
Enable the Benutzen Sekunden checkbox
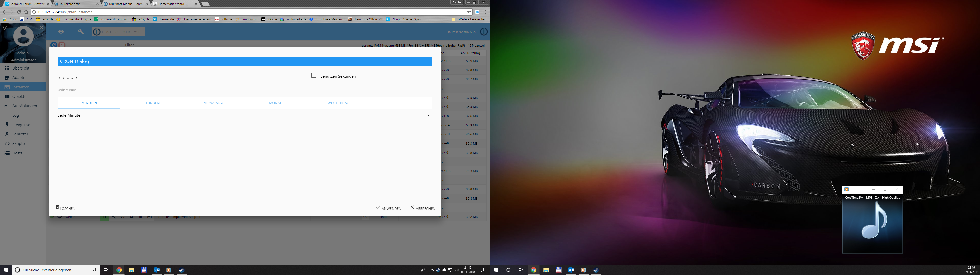tap(314, 76)
